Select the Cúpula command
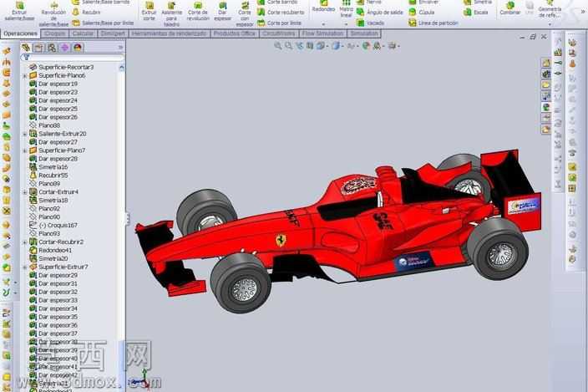The image size is (588, 392). [x=422, y=13]
